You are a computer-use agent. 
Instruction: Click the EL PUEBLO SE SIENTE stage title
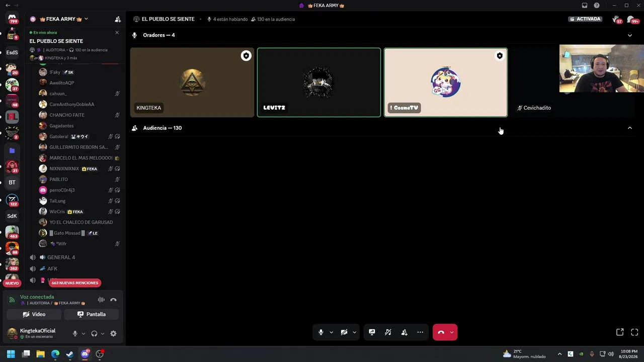pyautogui.click(x=168, y=19)
